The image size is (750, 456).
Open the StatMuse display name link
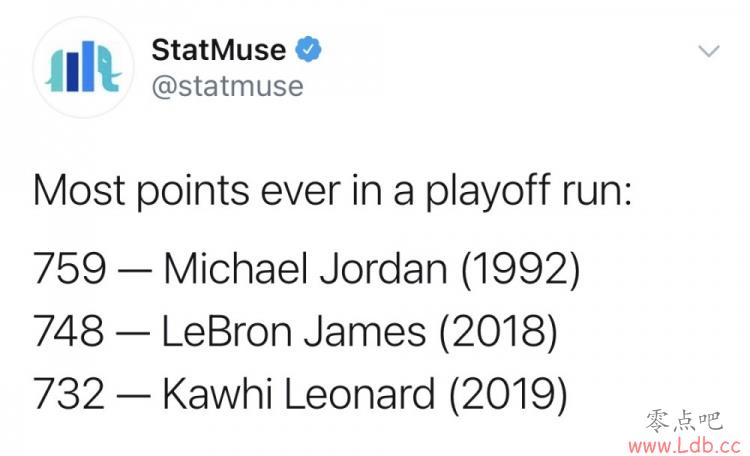[219, 49]
